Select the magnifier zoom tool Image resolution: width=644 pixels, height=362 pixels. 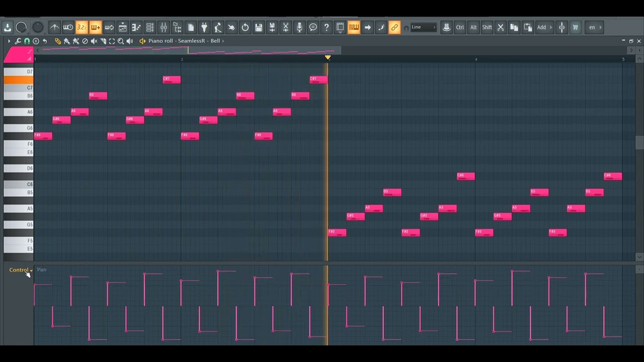pyautogui.click(x=121, y=41)
